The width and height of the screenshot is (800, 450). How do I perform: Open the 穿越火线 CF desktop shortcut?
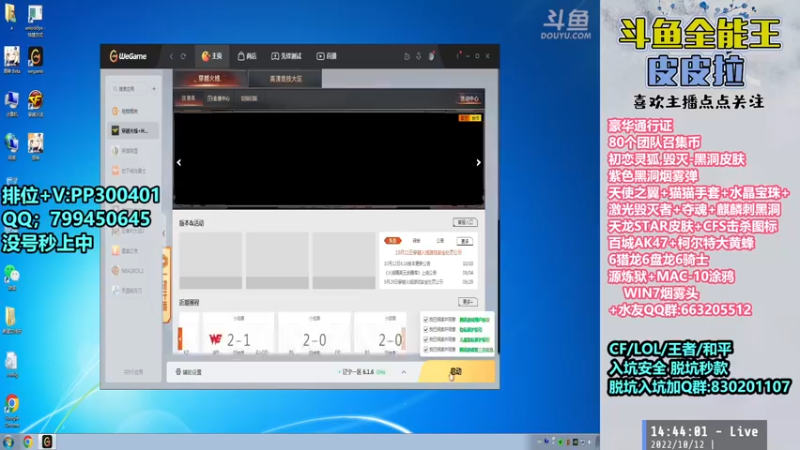[x=35, y=104]
